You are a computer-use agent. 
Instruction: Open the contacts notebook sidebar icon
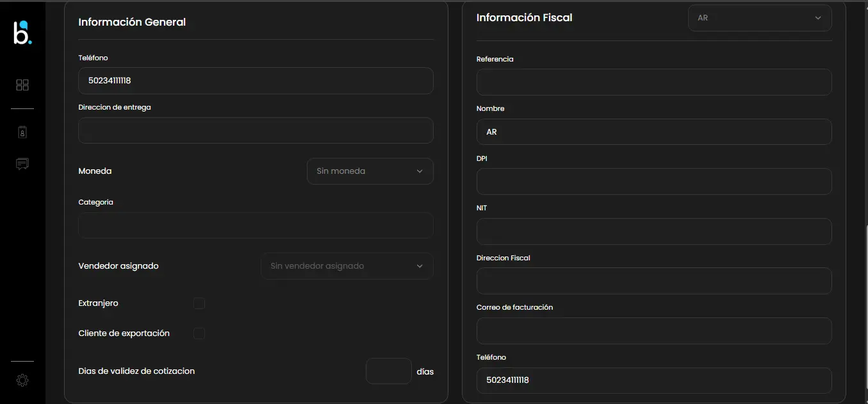22,132
